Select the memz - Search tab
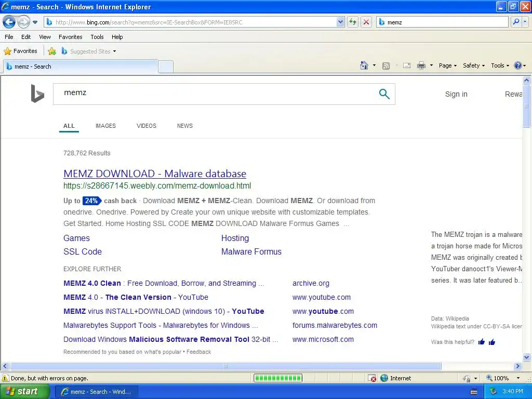 81,66
